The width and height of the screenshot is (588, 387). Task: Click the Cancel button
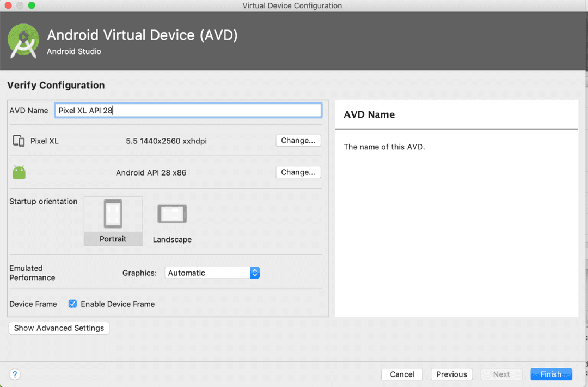click(402, 374)
